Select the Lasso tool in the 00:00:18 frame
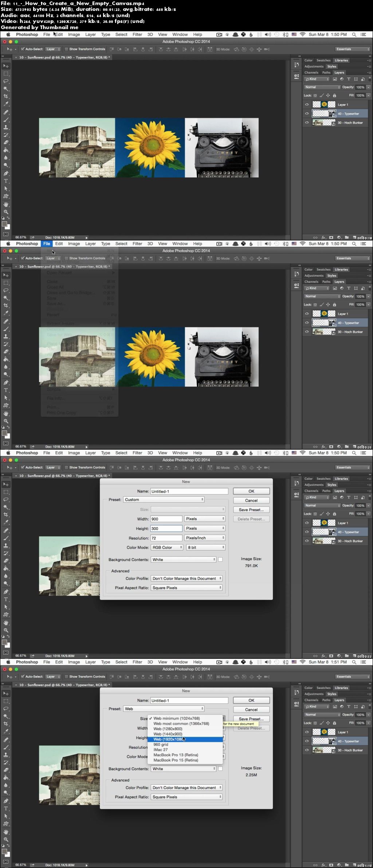 (6, 81)
